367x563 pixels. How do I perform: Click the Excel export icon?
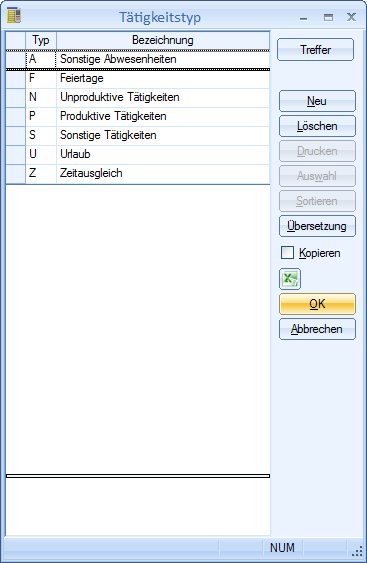pos(290,279)
